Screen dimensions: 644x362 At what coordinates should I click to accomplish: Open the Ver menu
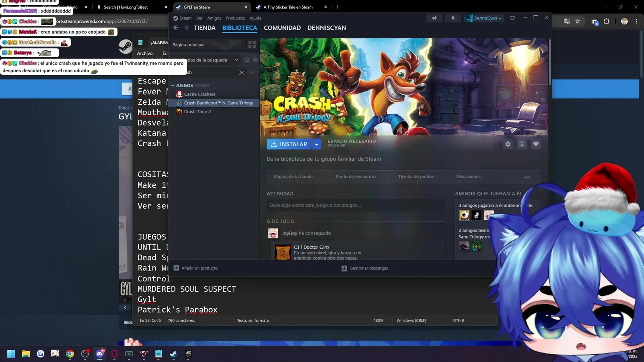pyautogui.click(x=199, y=18)
